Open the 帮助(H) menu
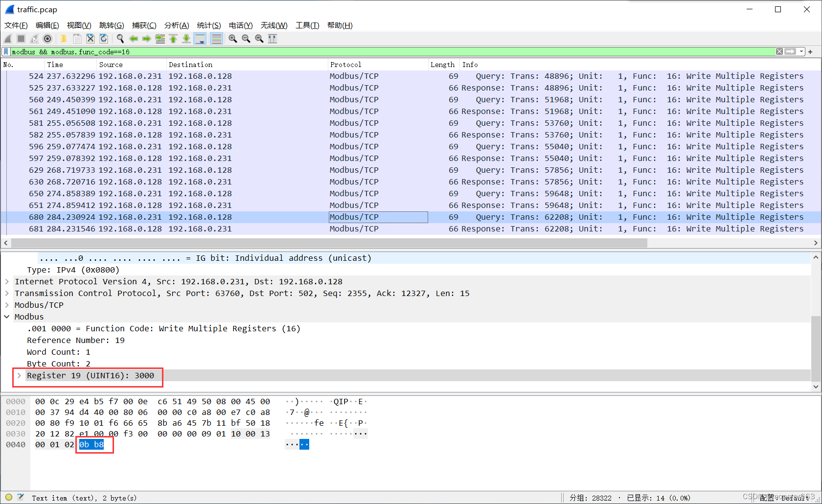 click(x=340, y=25)
